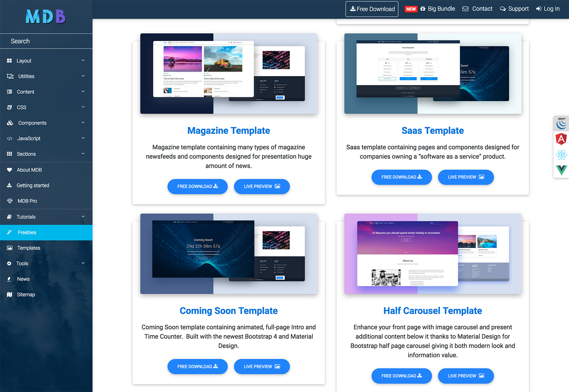Viewport: 569px width, 392px height.
Task: Click the Support chat bubbles icon
Action: point(503,9)
